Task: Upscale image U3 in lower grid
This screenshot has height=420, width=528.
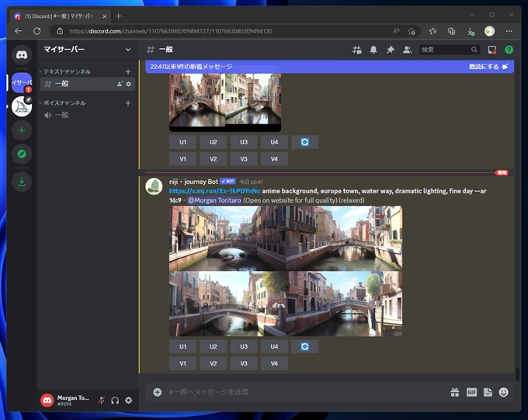Action: point(244,346)
